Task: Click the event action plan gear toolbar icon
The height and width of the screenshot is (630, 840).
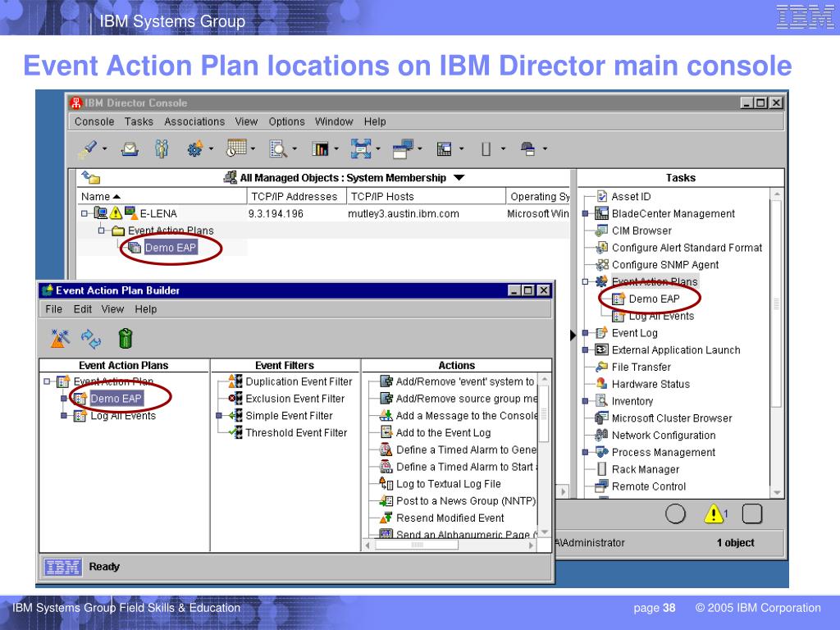Action: 195,148
